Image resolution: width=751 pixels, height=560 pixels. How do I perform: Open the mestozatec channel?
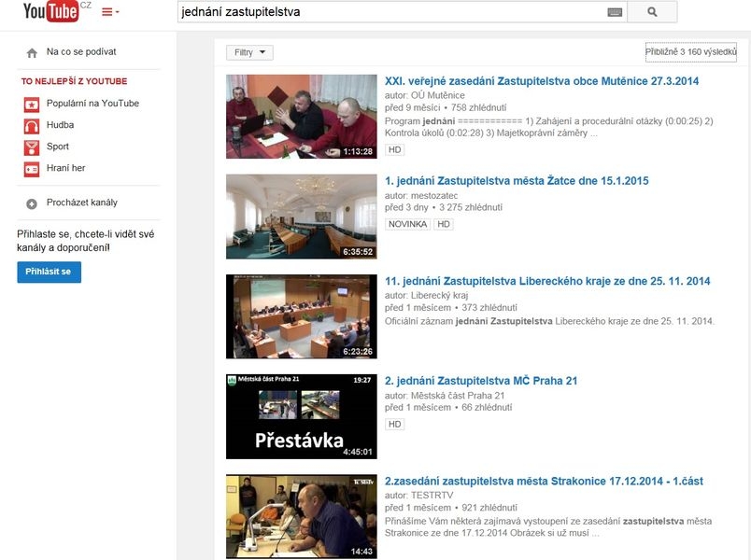click(434, 195)
